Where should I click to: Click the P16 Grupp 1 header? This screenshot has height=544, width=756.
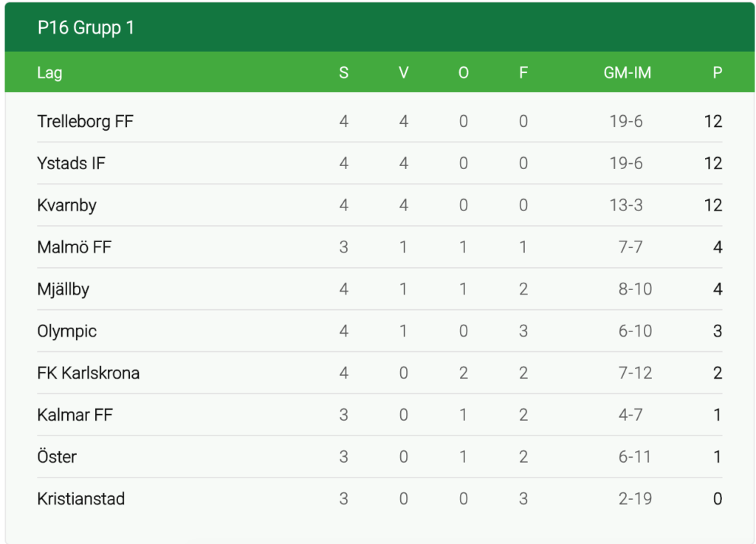(86, 28)
